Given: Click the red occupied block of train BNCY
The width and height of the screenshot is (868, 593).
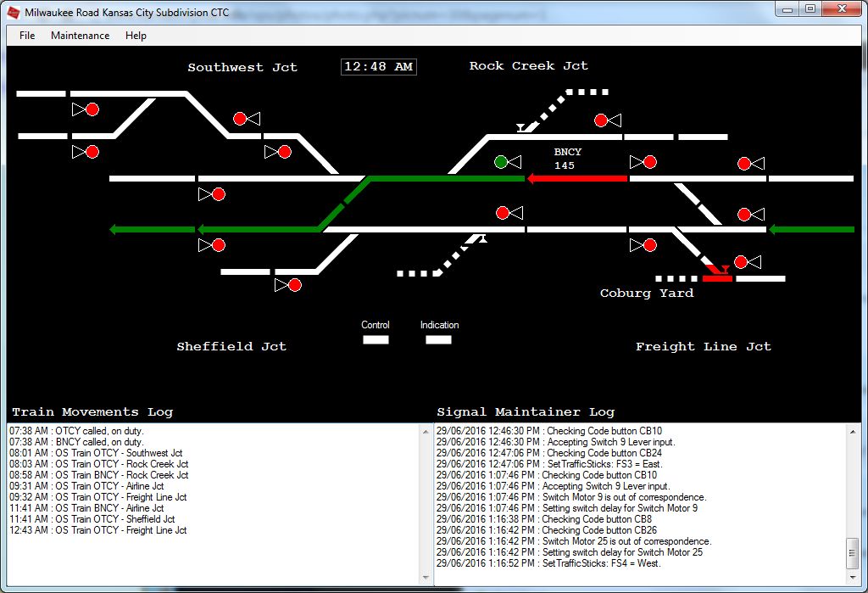Looking at the screenshot, I should point(577,178).
